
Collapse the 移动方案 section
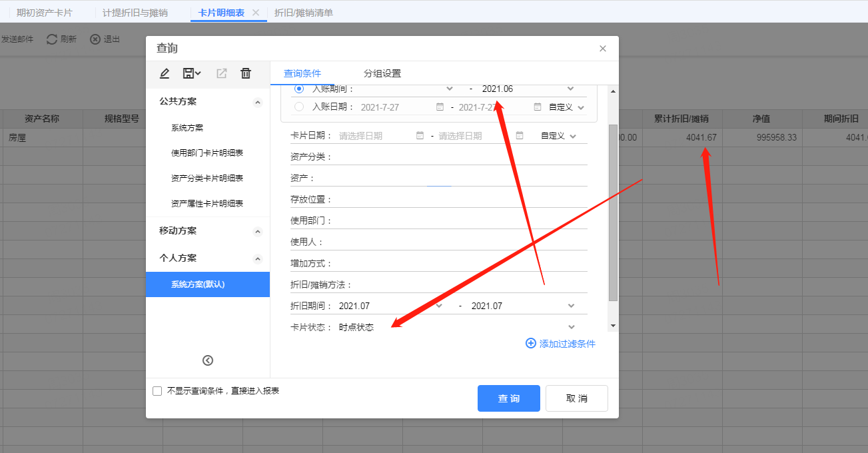(x=258, y=232)
